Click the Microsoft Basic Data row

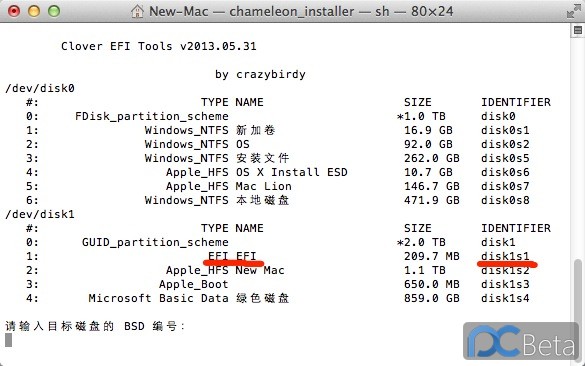click(x=278, y=298)
